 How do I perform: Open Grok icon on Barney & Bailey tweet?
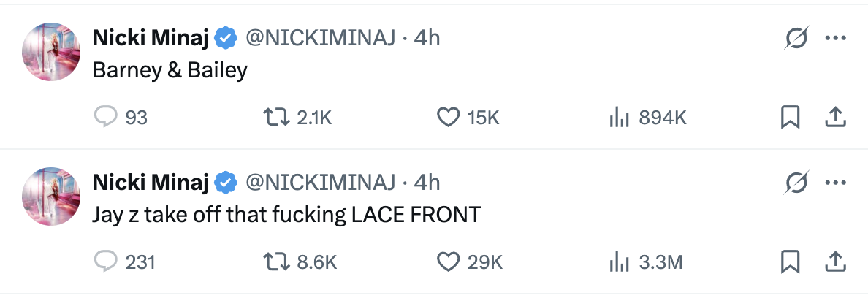click(x=796, y=39)
